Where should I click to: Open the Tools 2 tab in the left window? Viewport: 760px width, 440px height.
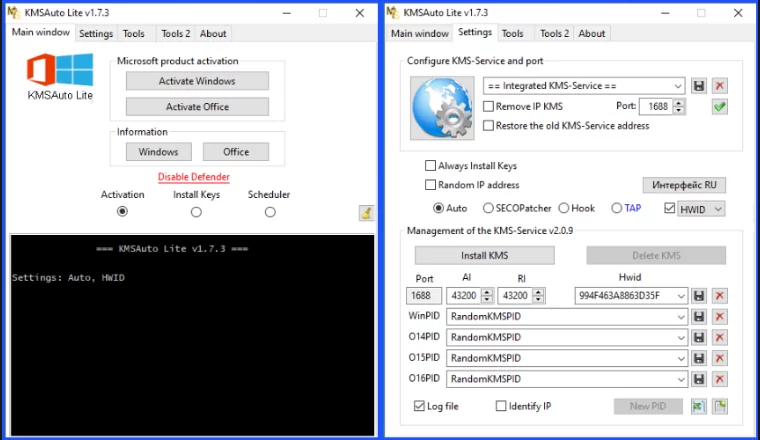pyautogui.click(x=175, y=33)
